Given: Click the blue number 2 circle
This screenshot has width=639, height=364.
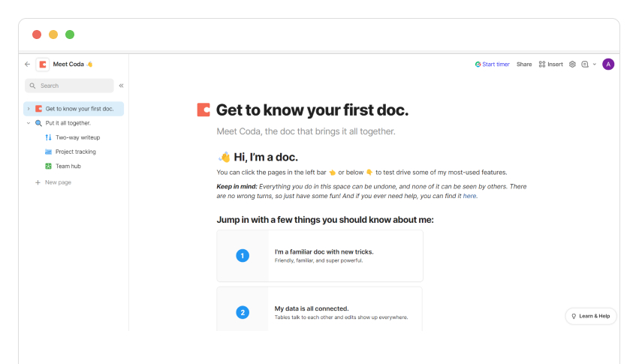Looking at the screenshot, I should click(x=243, y=313).
